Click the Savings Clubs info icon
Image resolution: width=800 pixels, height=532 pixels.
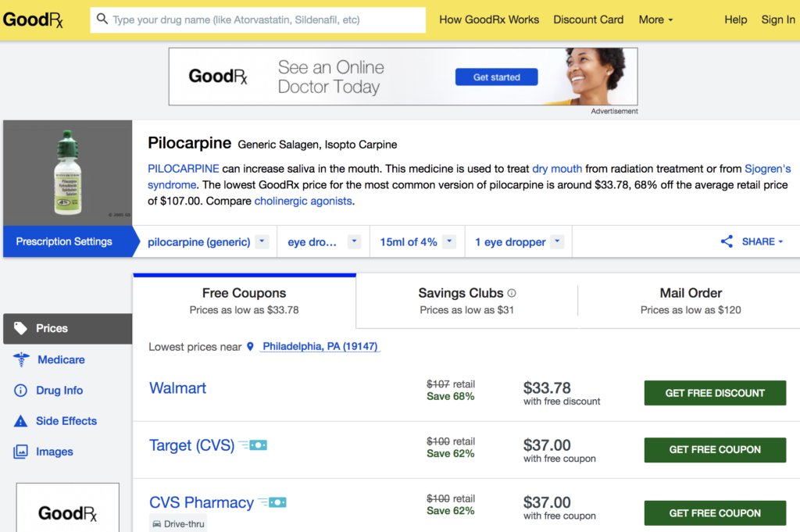click(512, 293)
